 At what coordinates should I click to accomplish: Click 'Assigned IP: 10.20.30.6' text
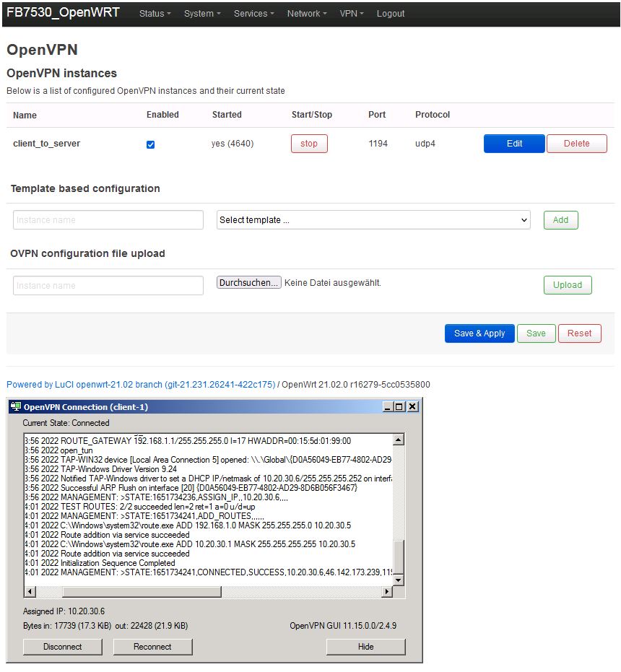click(64, 611)
